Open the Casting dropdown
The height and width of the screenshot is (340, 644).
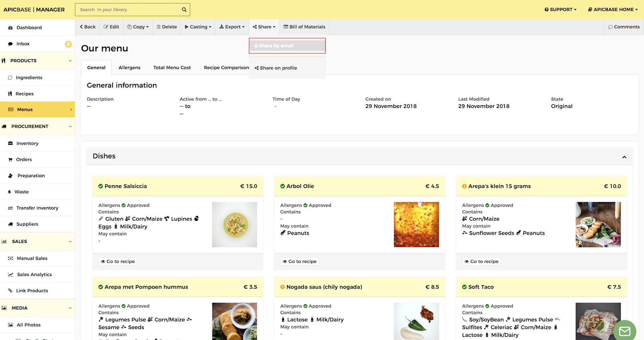[198, 27]
